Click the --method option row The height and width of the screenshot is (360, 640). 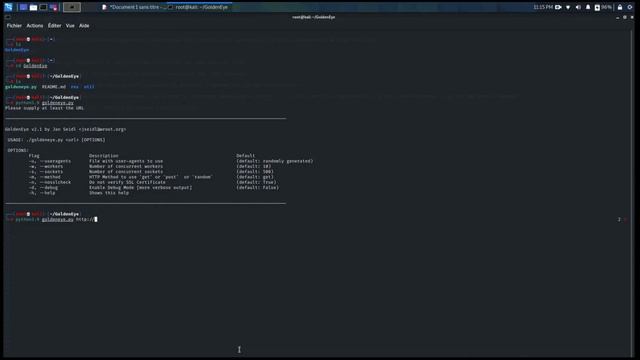coord(151,177)
